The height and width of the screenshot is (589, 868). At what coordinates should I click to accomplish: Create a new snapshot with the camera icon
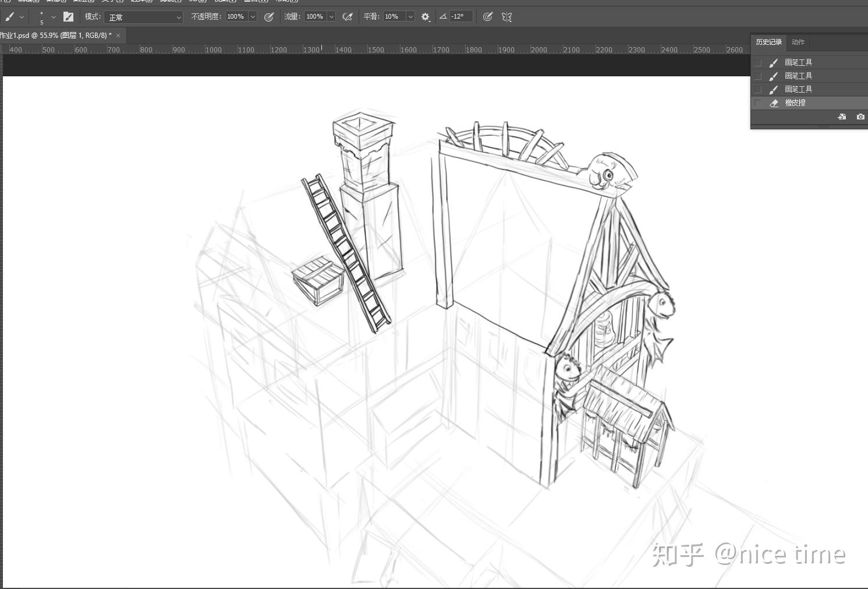pyautogui.click(x=860, y=117)
